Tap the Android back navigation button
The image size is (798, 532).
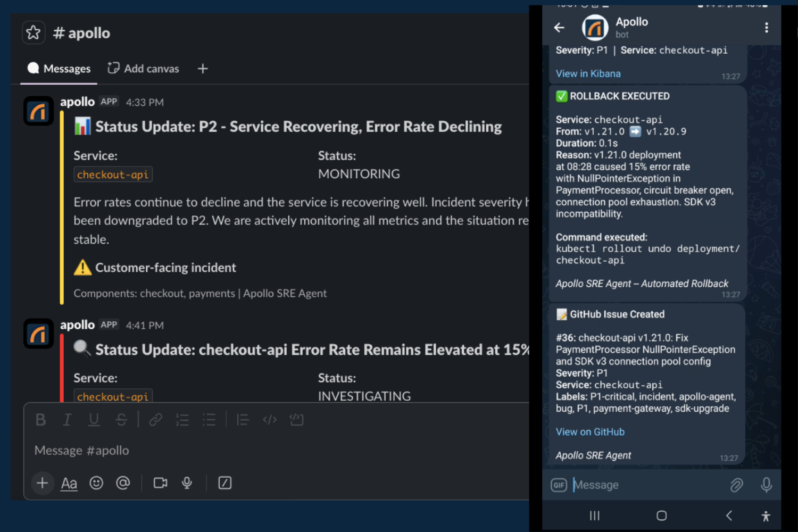[729, 516]
